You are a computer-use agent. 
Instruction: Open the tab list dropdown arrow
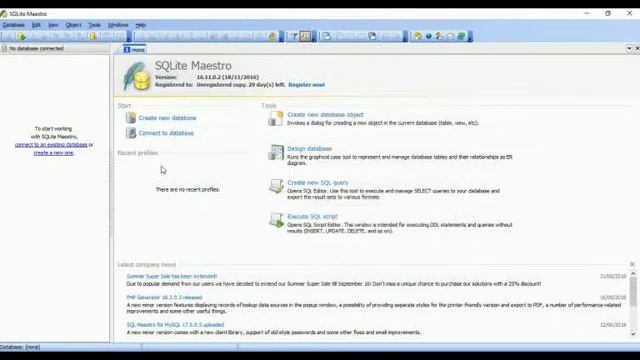(629, 49)
